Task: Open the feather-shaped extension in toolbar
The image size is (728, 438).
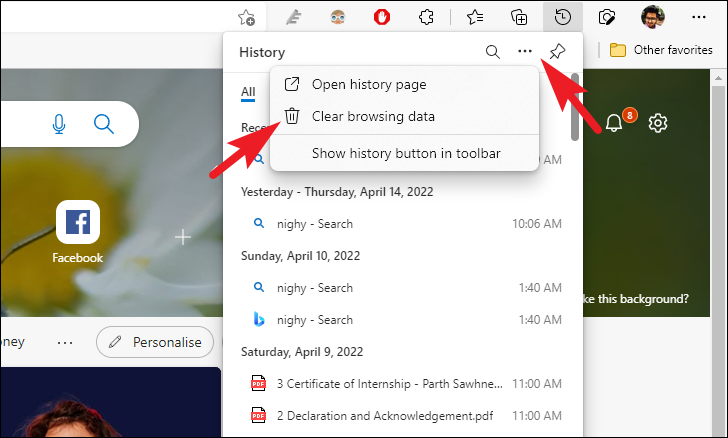Action: (293, 18)
